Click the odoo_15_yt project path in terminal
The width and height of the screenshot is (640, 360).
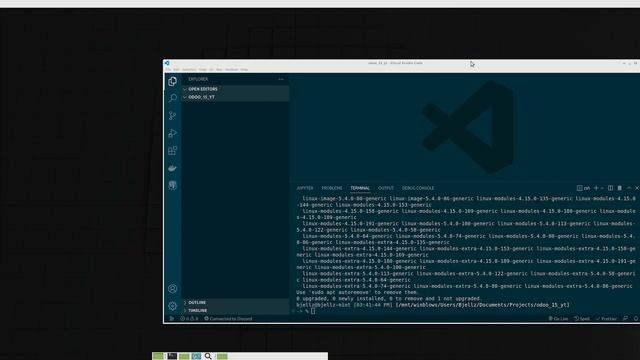[482, 305]
